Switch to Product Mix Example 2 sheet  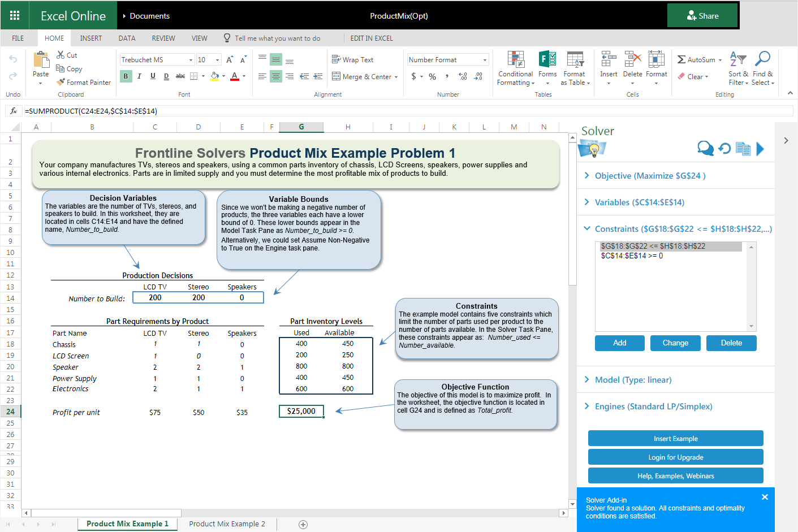tap(227, 524)
